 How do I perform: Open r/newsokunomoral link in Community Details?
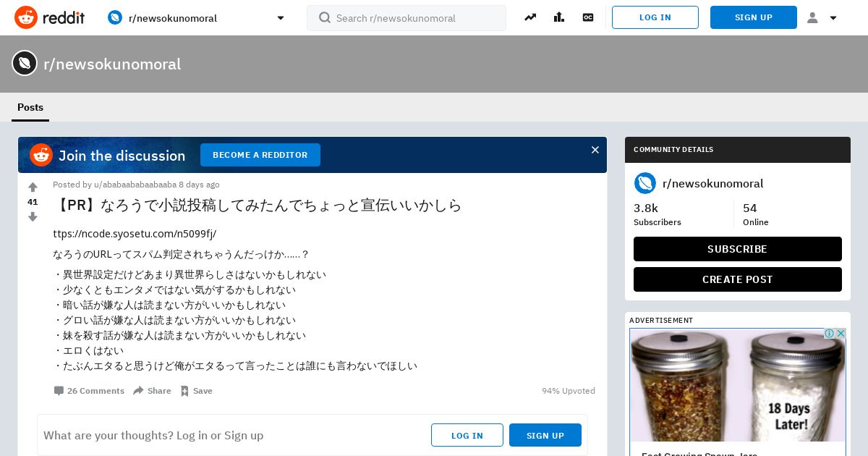[x=713, y=184]
